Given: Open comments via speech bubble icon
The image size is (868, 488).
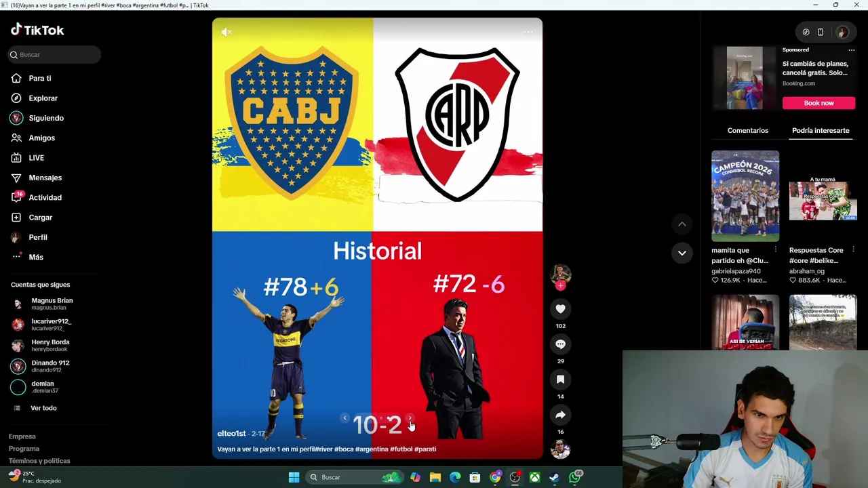Looking at the screenshot, I should point(560,344).
